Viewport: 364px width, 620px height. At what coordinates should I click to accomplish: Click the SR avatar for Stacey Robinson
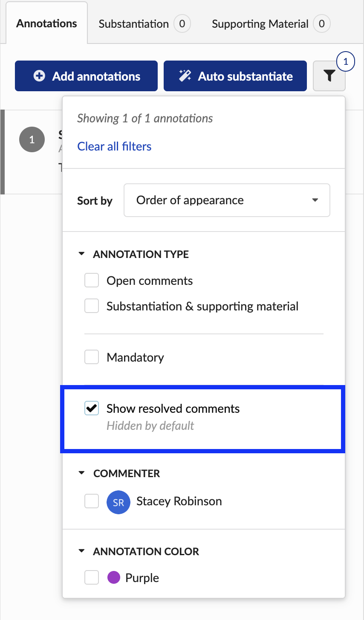(118, 502)
